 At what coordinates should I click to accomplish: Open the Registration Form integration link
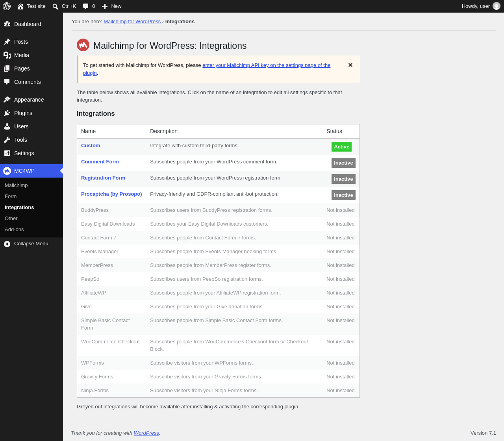pos(103,178)
